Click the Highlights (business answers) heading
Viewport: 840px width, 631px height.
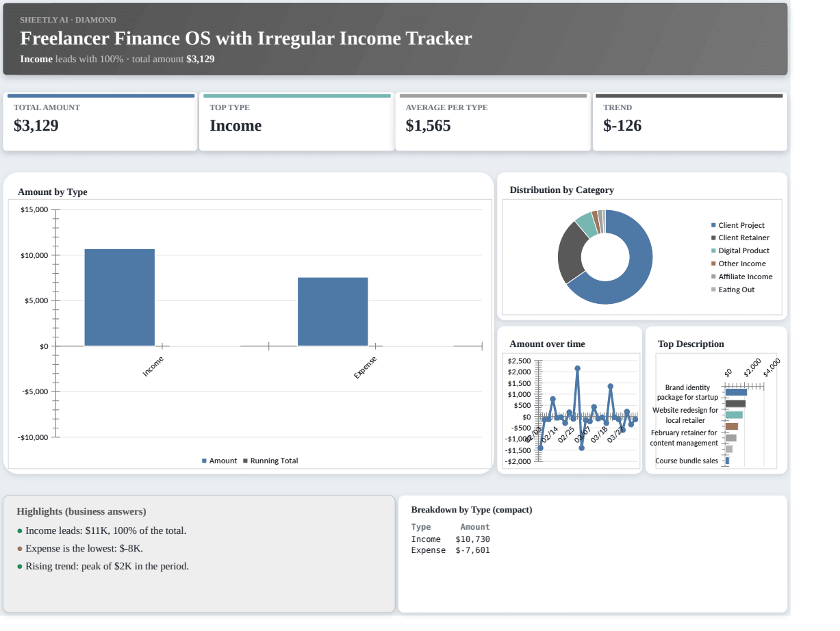point(81,511)
